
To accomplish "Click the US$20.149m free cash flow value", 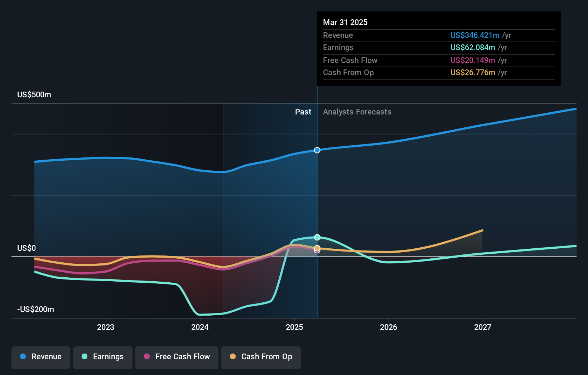I will [x=473, y=60].
